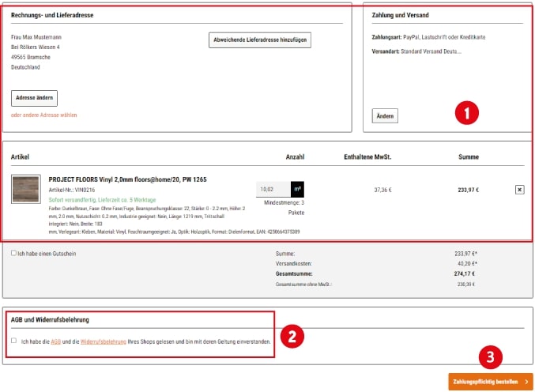Submit order via 'Zahlungspflichtig bestellen'
This screenshot has height=392, width=535.
pos(490,382)
